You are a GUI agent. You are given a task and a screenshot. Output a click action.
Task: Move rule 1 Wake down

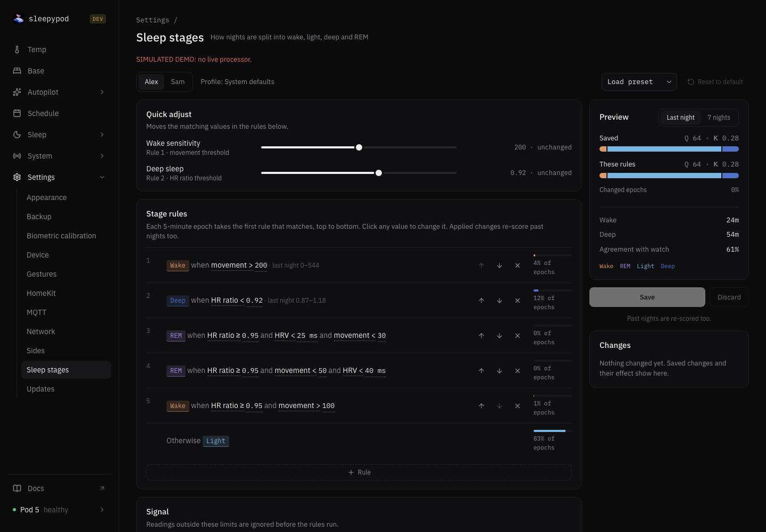499,265
